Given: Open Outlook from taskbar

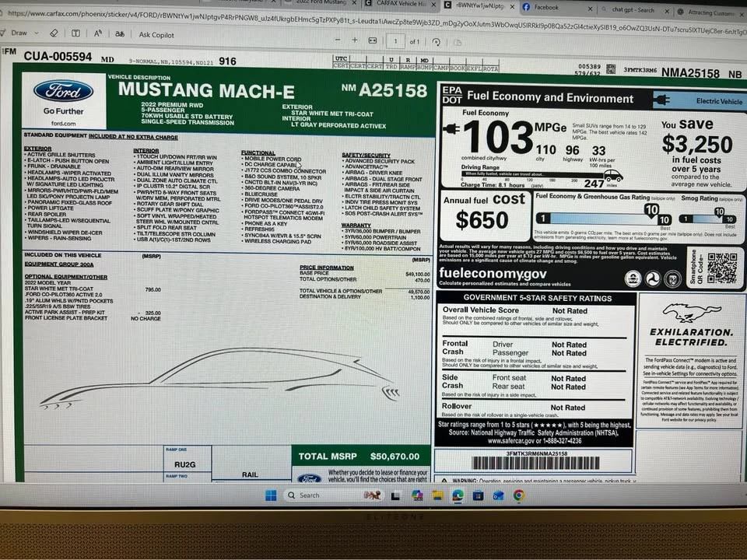Looking at the screenshot, I should (499, 495).
